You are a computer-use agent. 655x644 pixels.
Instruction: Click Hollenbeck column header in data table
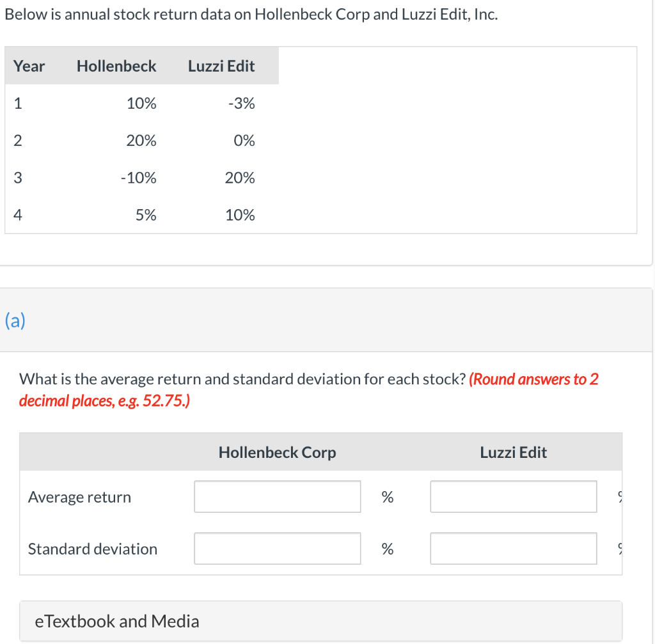[x=116, y=66]
